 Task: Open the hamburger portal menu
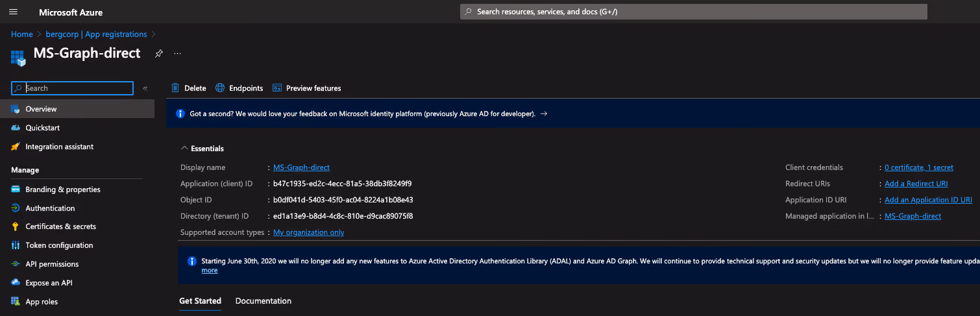pyautogui.click(x=14, y=12)
